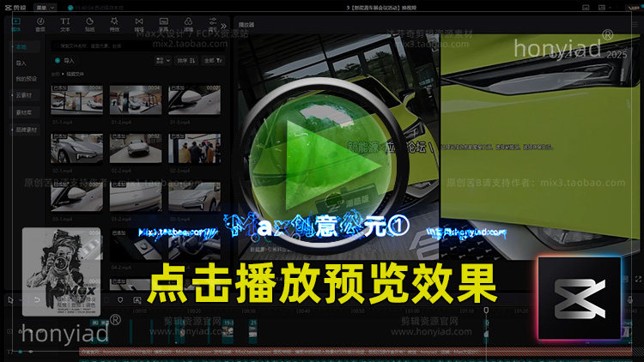Open the 全部 filter dropdown
This screenshot has width=644, height=362.
point(213,61)
